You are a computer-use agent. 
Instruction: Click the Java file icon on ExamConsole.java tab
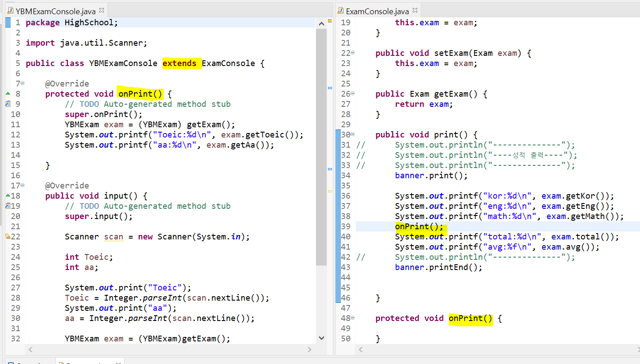340,11
